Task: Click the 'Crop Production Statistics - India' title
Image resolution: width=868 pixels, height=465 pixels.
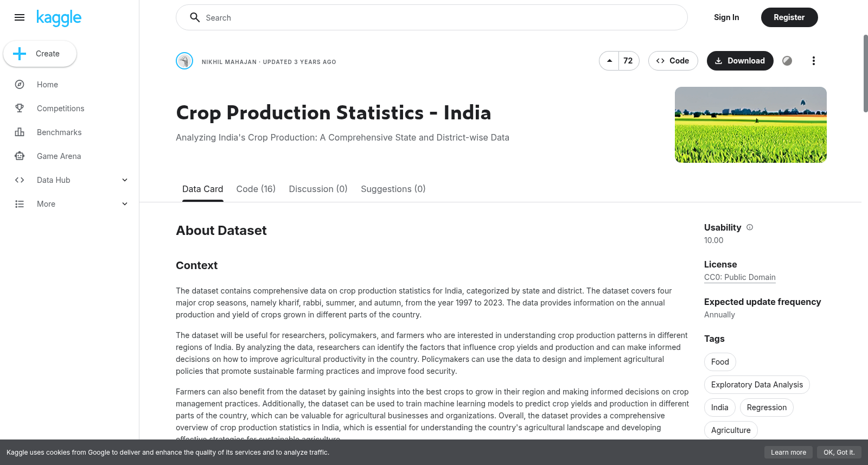Action: [333, 113]
